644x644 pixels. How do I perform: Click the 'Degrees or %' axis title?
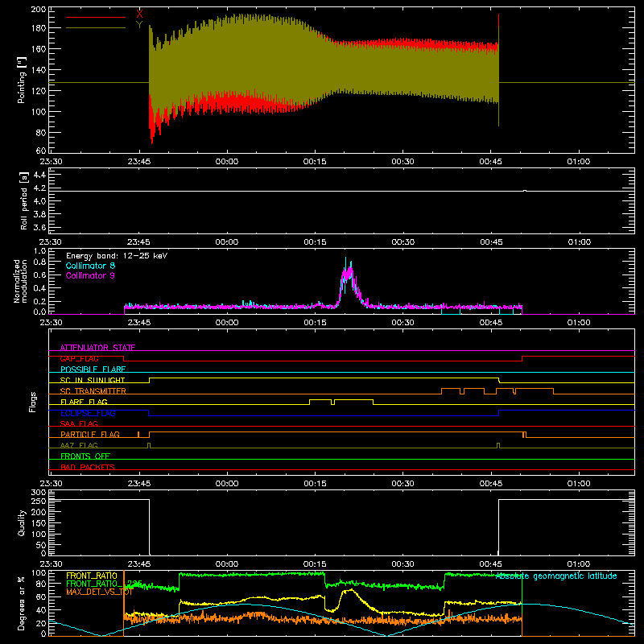click(22, 604)
